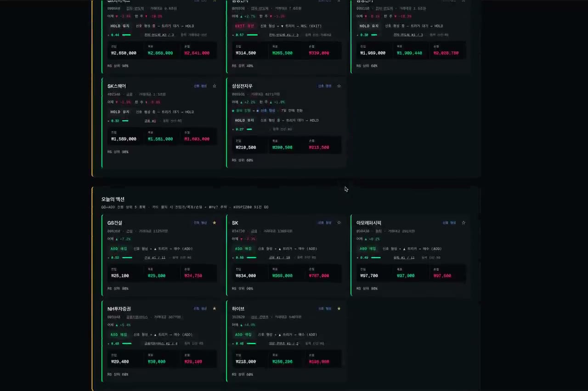Image resolution: width=588 pixels, height=391 pixels.
Task: Star the SK스퀘어 card as favorite
Action: tap(215, 86)
